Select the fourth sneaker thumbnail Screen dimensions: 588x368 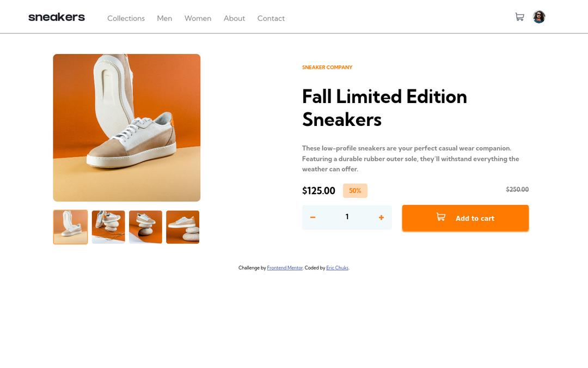[182, 227]
